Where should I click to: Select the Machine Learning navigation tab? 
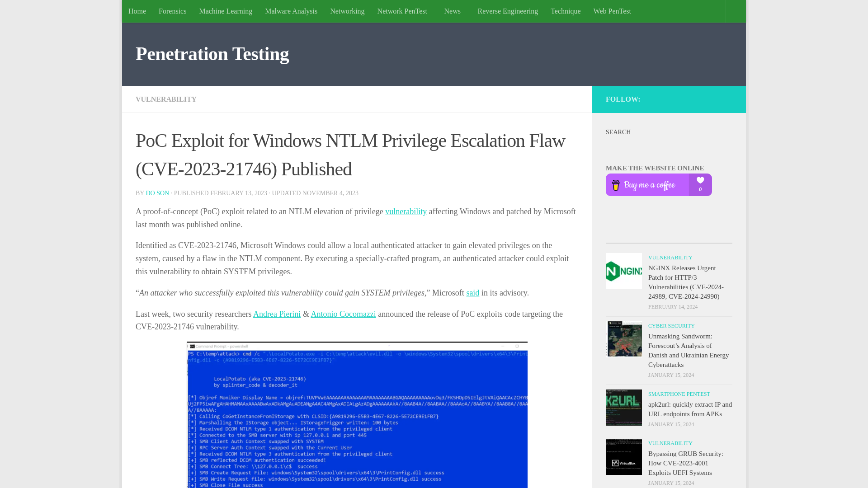pos(225,11)
